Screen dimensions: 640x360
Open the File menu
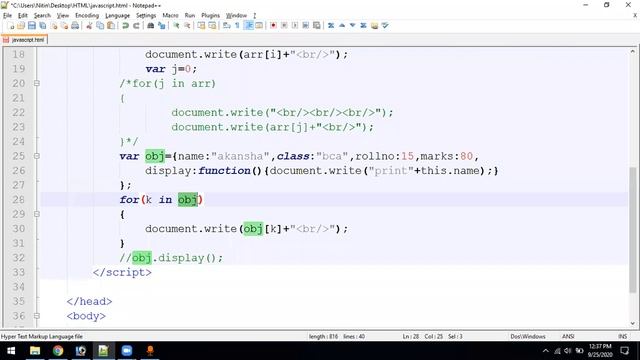[x=7, y=16]
